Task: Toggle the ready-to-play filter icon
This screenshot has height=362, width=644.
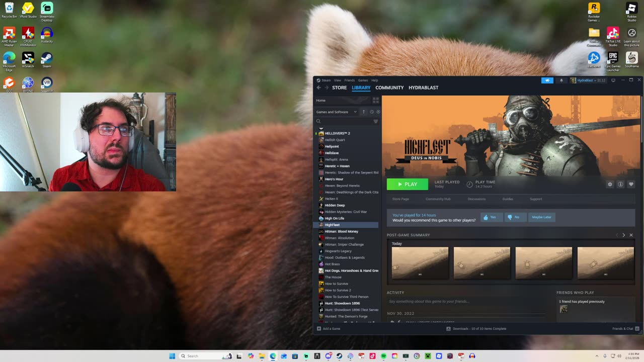Action: [x=378, y=112]
